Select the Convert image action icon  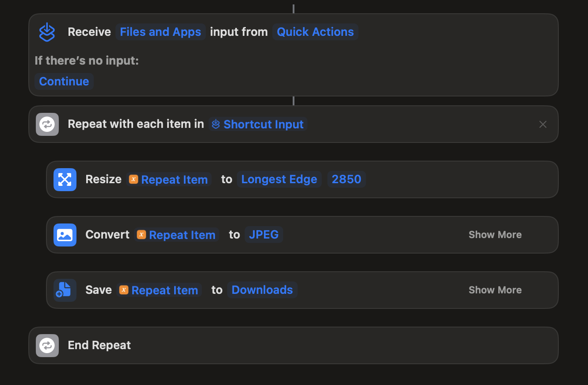coord(65,235)
